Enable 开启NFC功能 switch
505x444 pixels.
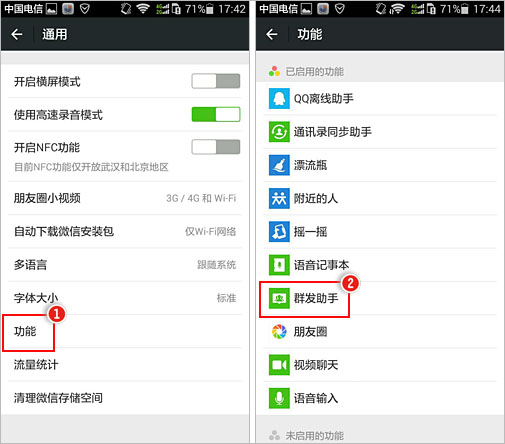(x=216, y=147)
